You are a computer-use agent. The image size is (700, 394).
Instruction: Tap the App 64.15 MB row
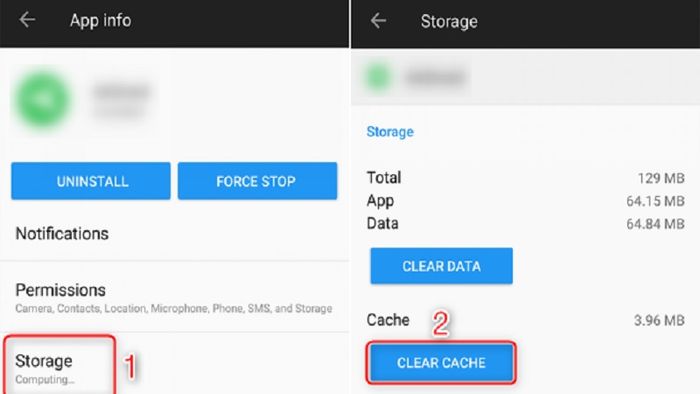525,201
